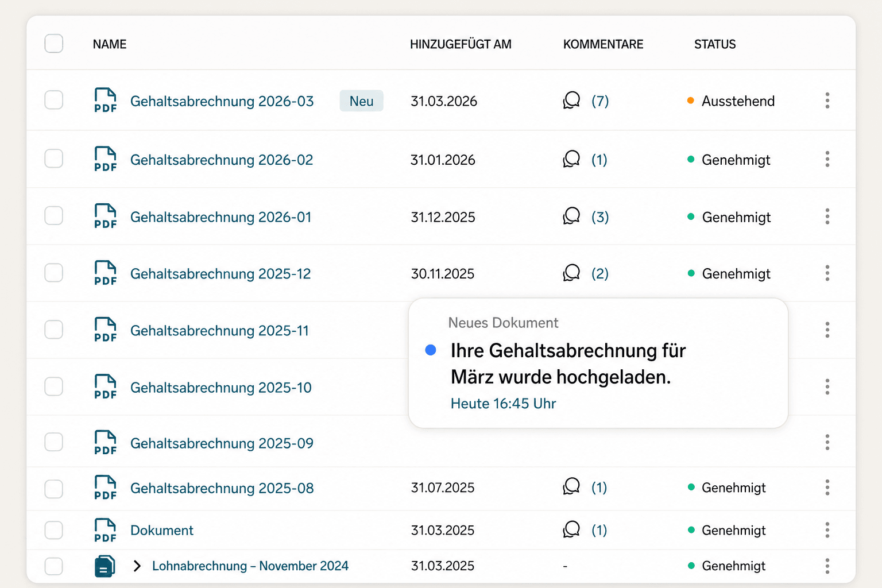The image size is (882, 588).
Task: Click the date 31.07.2025 cell
Action: point(443,488)
